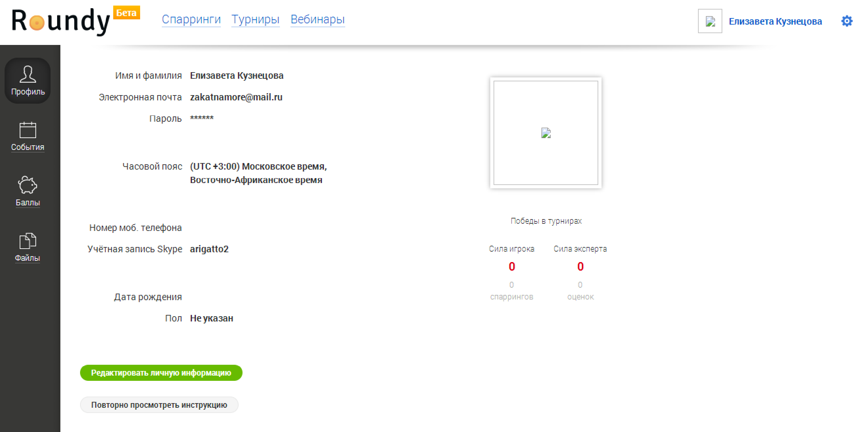Click the masked password value
Image resolution: width=868 pixels, height=432 pixels.
pos(202,118)
